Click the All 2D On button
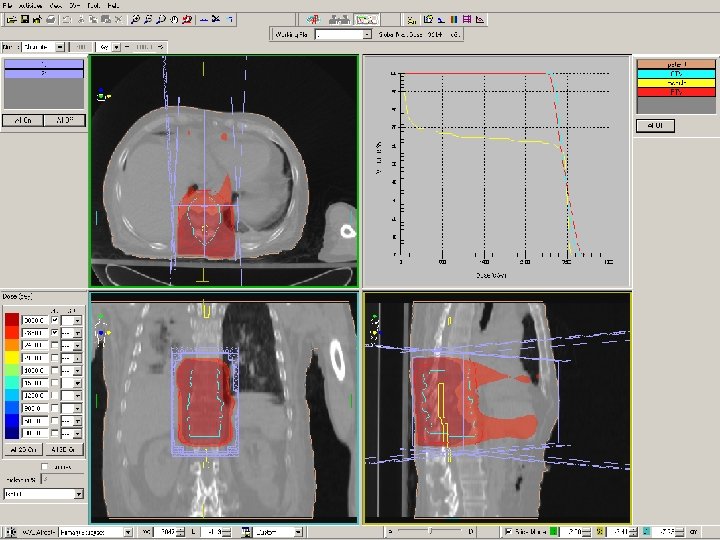The width and height of the screenshot is (720, 540). [23, 450]
